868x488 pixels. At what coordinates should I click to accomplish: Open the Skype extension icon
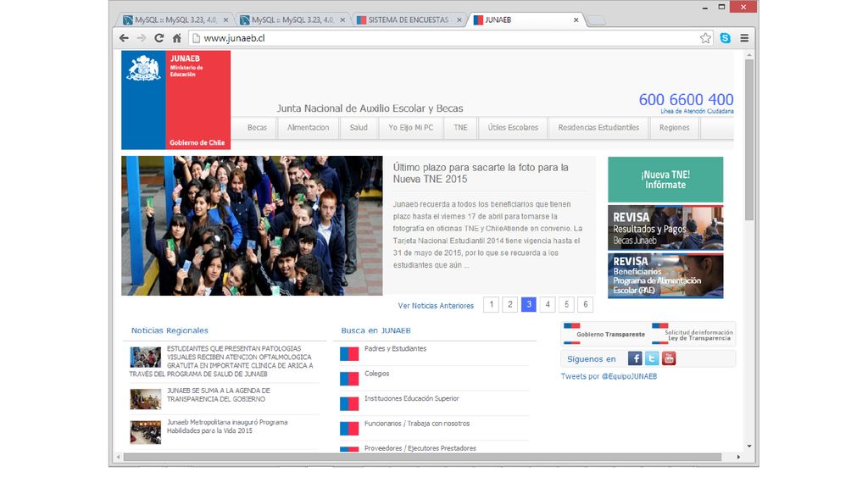click(726, 38)
